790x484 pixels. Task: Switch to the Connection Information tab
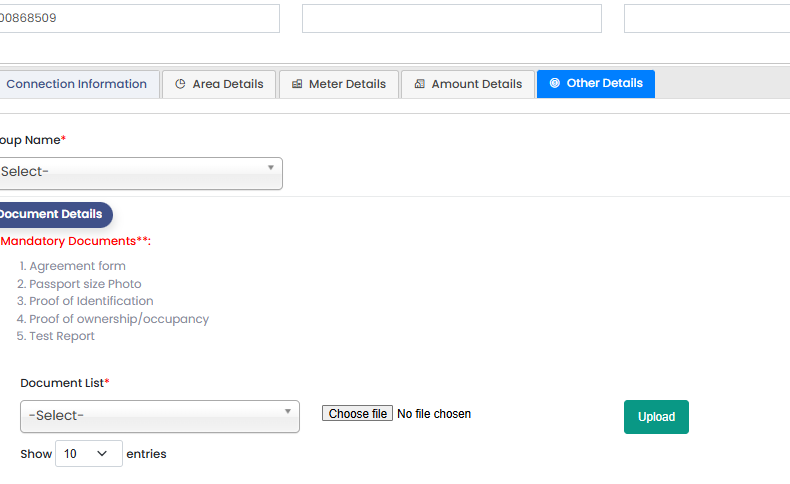click(76, 85)
